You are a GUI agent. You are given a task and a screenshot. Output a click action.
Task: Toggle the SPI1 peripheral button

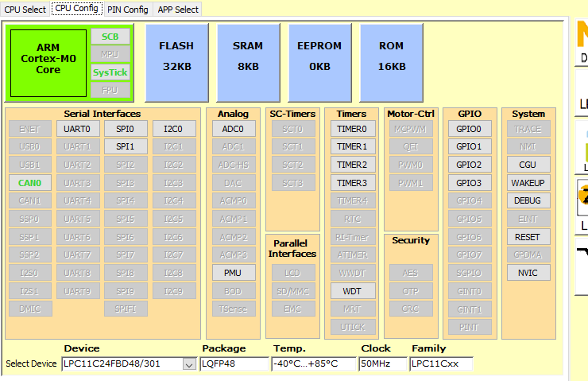point(126,146)
